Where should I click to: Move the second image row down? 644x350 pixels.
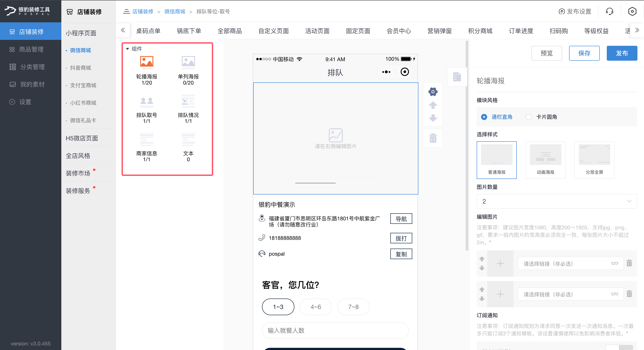point(482,299)
